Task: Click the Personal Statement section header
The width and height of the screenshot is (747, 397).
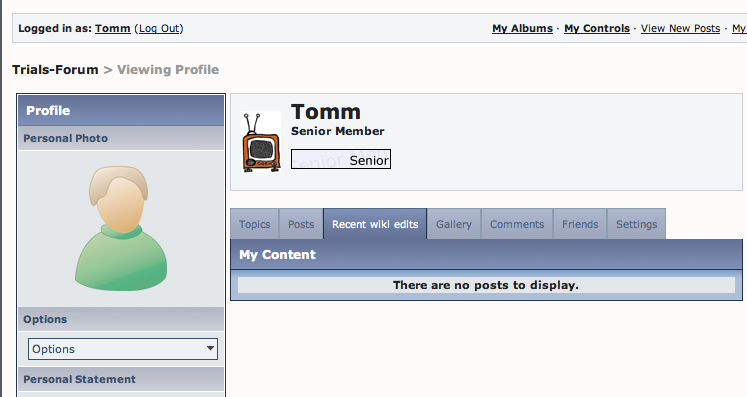Action: (x=121, y=379)
